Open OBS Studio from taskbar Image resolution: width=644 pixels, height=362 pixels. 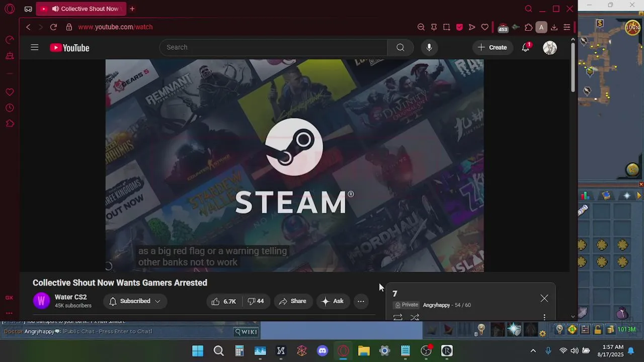pyautogui.click(x=426, y=351)
